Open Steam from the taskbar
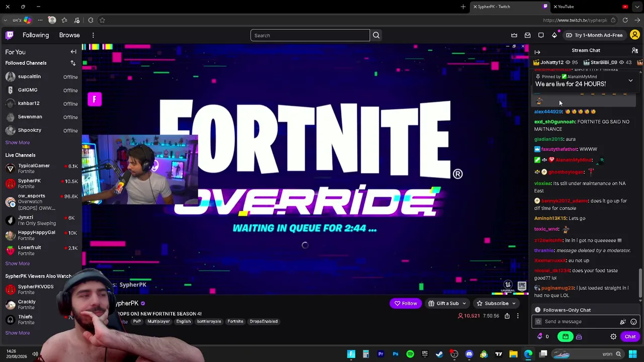 pyautogui.click(x=439, y=354)
